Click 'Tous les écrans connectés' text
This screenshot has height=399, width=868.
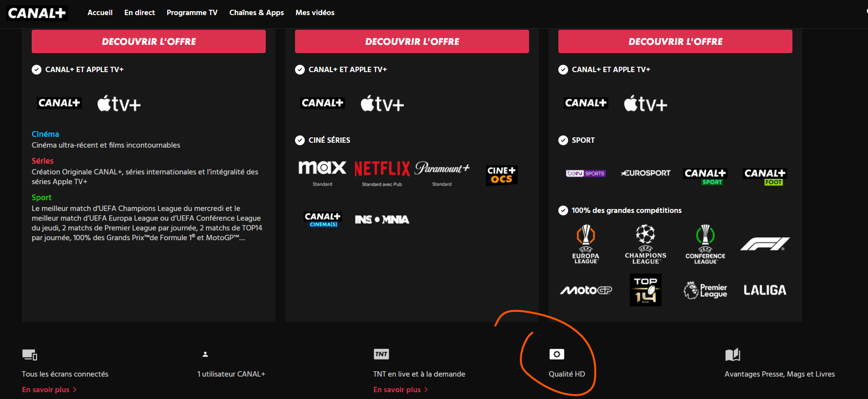coord(65,374)
